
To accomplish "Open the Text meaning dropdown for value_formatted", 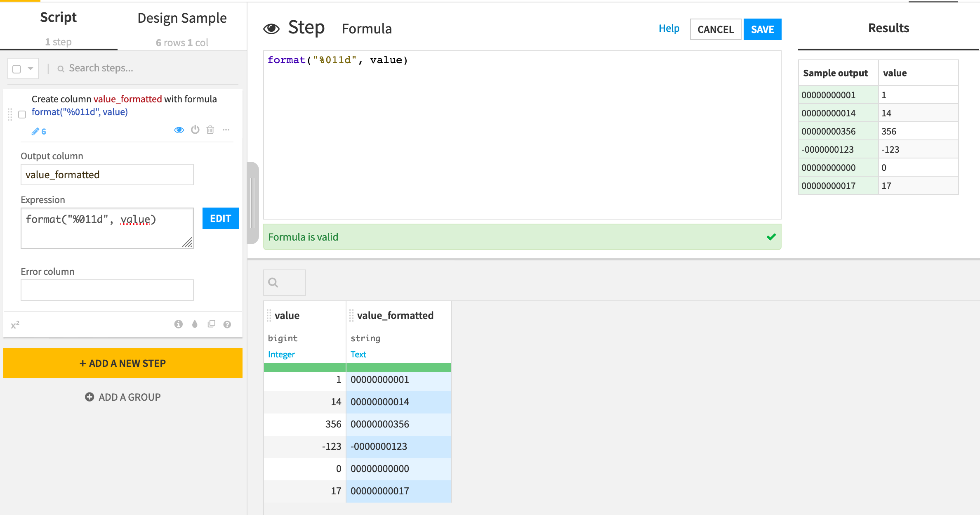I will coord(358,354).
